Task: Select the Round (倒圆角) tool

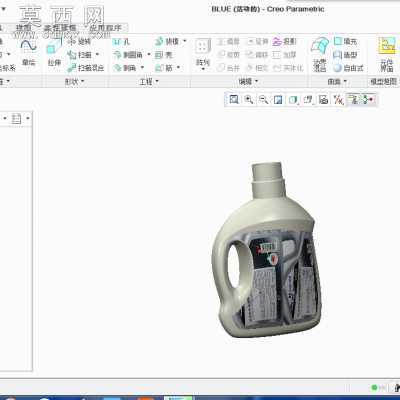Action: click(128, 55)
